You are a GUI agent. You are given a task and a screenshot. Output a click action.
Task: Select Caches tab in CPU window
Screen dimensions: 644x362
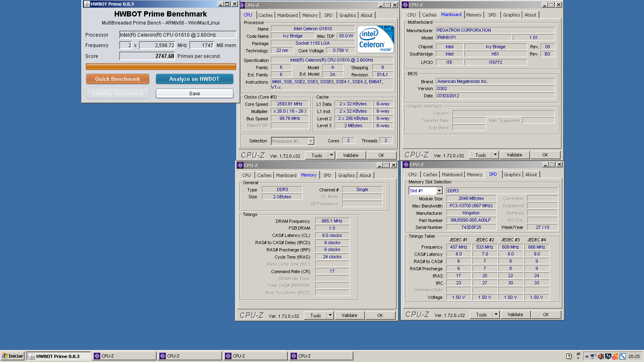(x=266, y=15)
